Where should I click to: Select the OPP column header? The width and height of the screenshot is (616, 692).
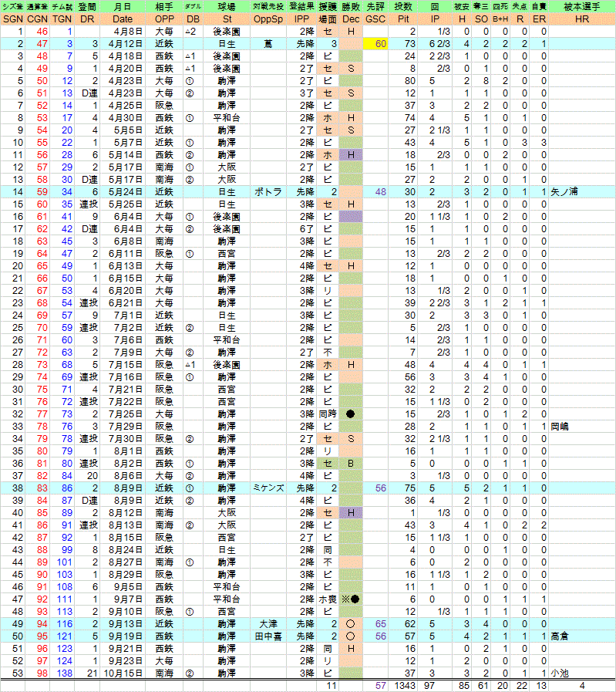[164, 19]
